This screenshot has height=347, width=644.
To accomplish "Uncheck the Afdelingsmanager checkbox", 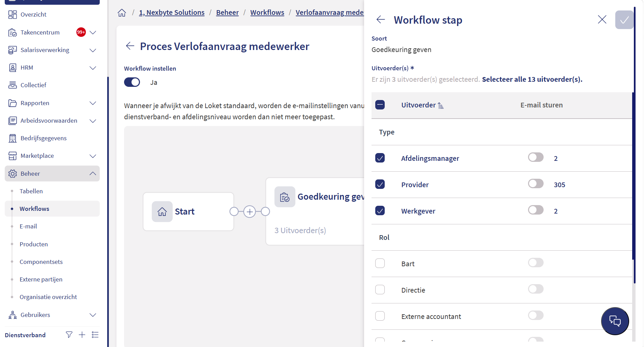I will coord(380,158).
